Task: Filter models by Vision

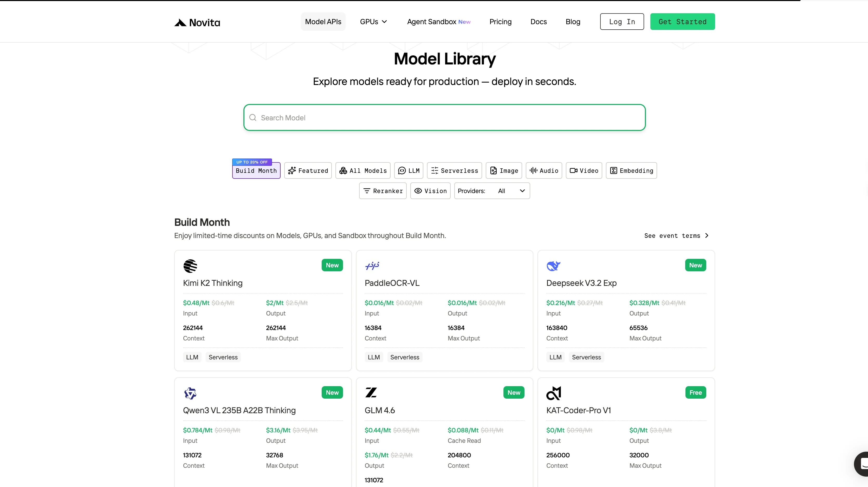Action: pyautogui.click(x=430, y=191)
